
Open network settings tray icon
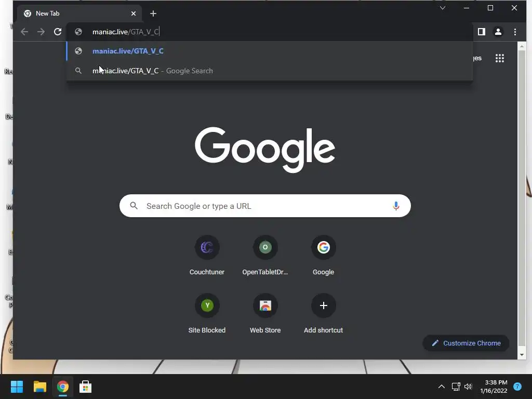click(x=456, y=387)
